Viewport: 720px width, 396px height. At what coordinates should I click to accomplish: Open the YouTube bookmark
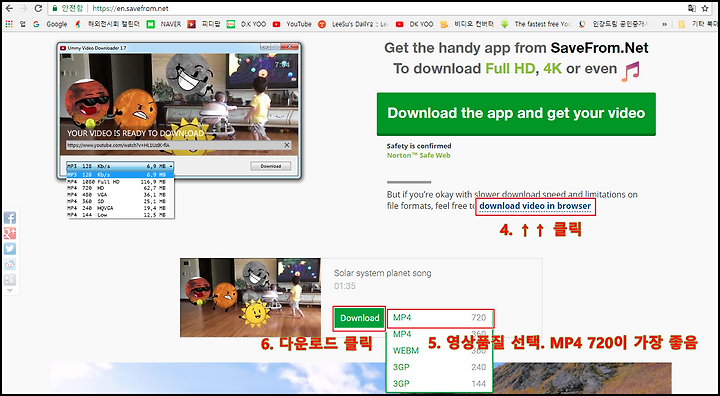click(x=292, y=24)
